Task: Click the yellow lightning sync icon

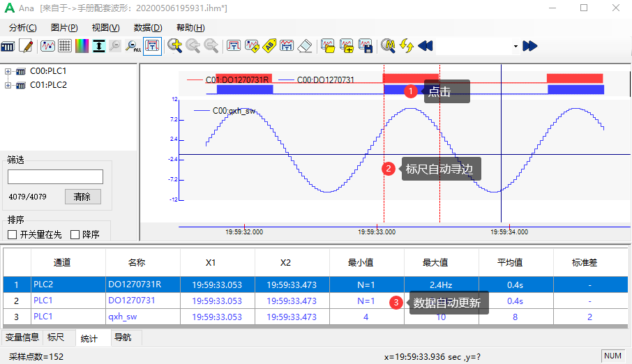Action: pyautogui.click(x=407, y=46)
